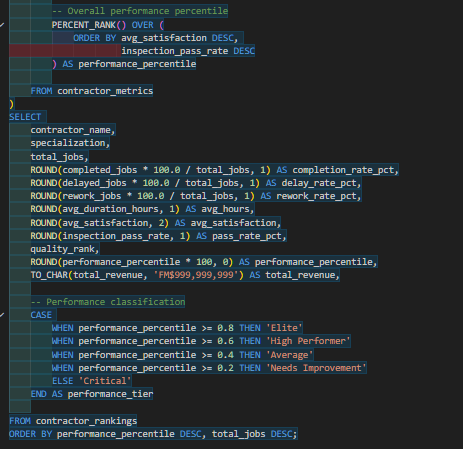Click the 'avg_hours' alias

225,209
